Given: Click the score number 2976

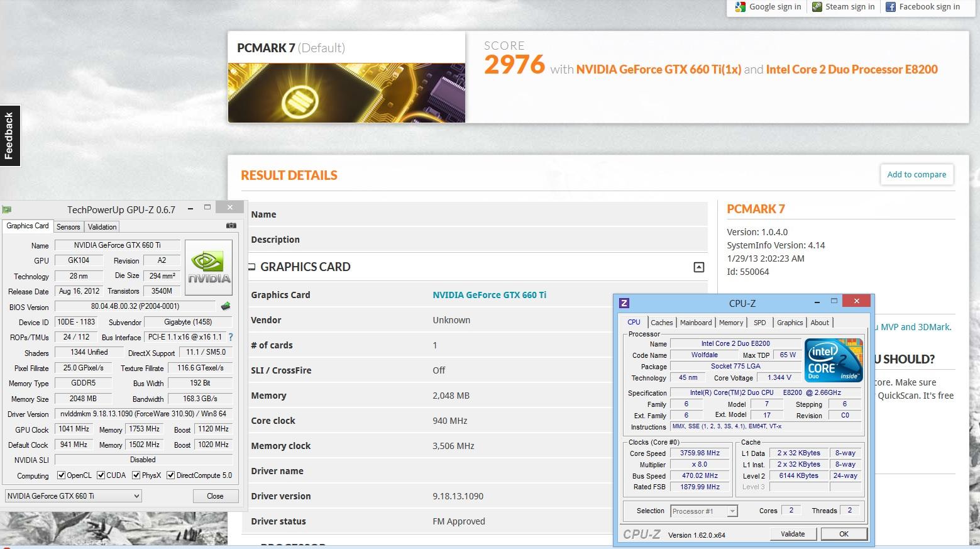Looking at the screenshot, I should click(x=514, y=65).
